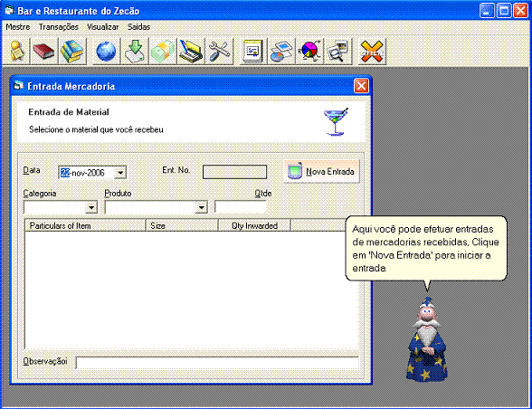This screenshot has width=532, height=409.
Task: Click the Observação text field
Action: [x=217, y=363]
